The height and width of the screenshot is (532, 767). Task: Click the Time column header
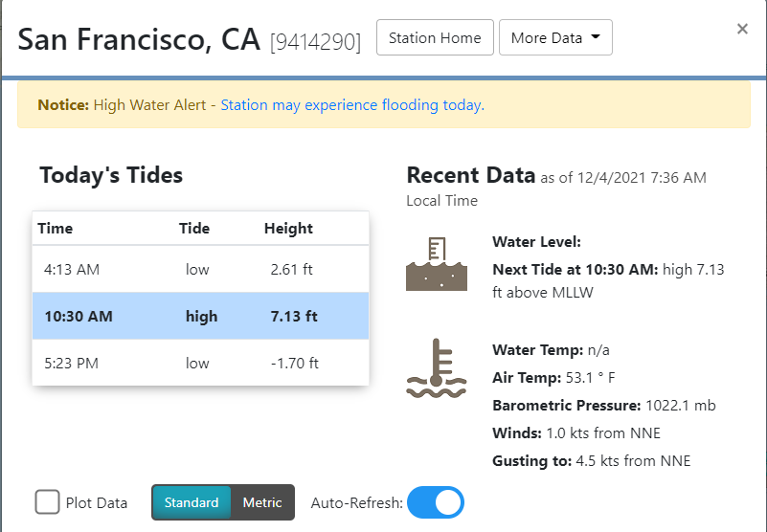point(56,229)
